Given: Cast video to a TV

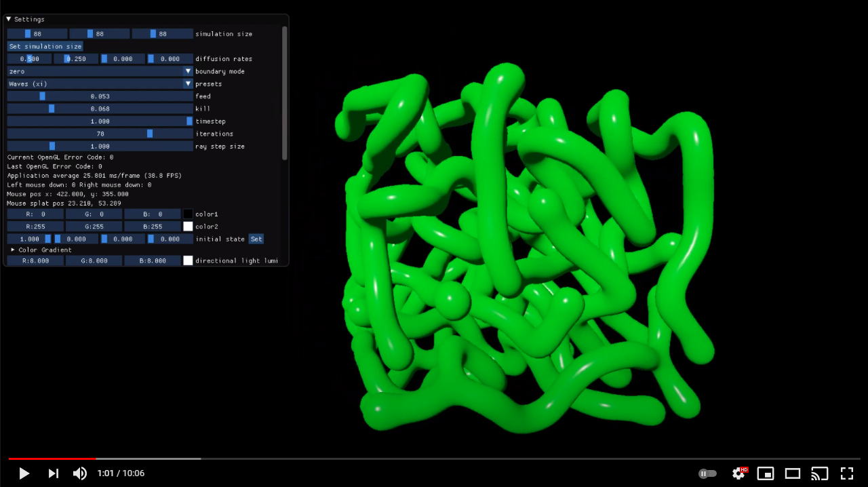Looking at the screenshot, I should [x=820, y=473].
